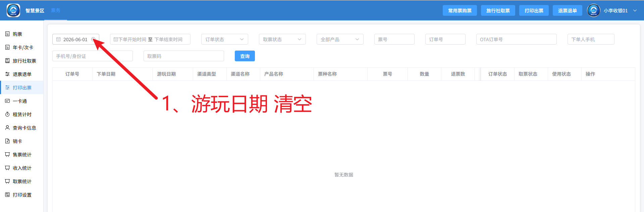Click the 收入统计 sidebar icon
Screen dimensions: 644x212
[x=7, y=168]
